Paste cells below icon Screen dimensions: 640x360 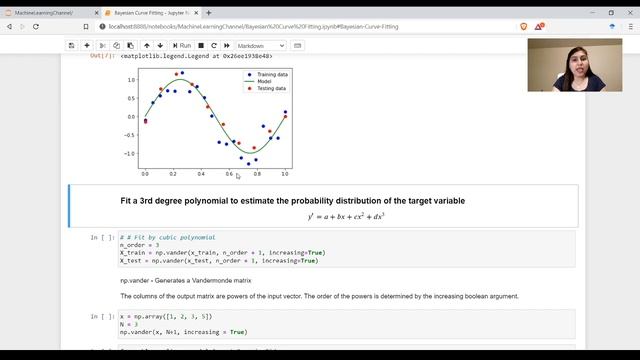[x=130, y=46]
